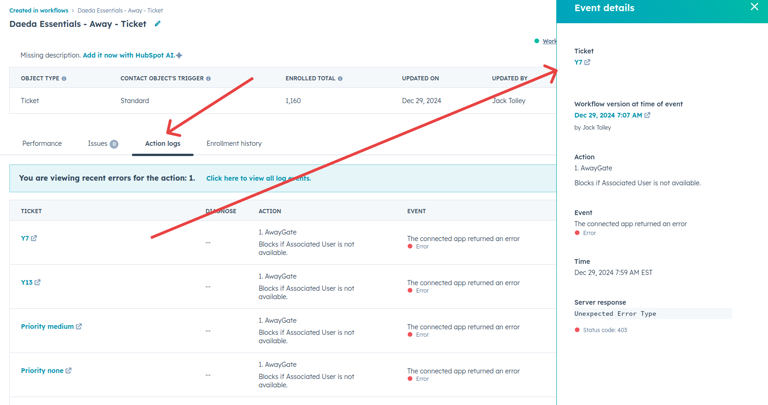This screenshot has height=405, width=768.
Task: Click 'Add it now with HubSpot AI' link
Action: [x=128, y=56]
